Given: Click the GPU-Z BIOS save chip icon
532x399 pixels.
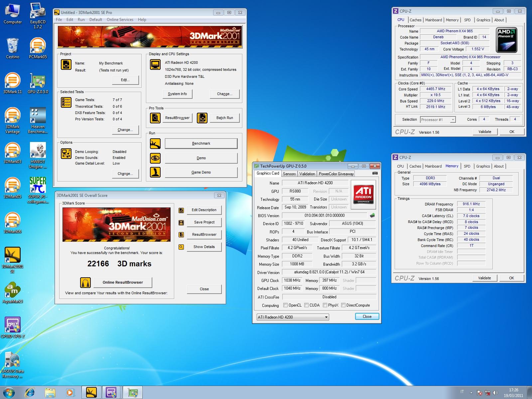Looking at the screenshot, I should point(372,215).
